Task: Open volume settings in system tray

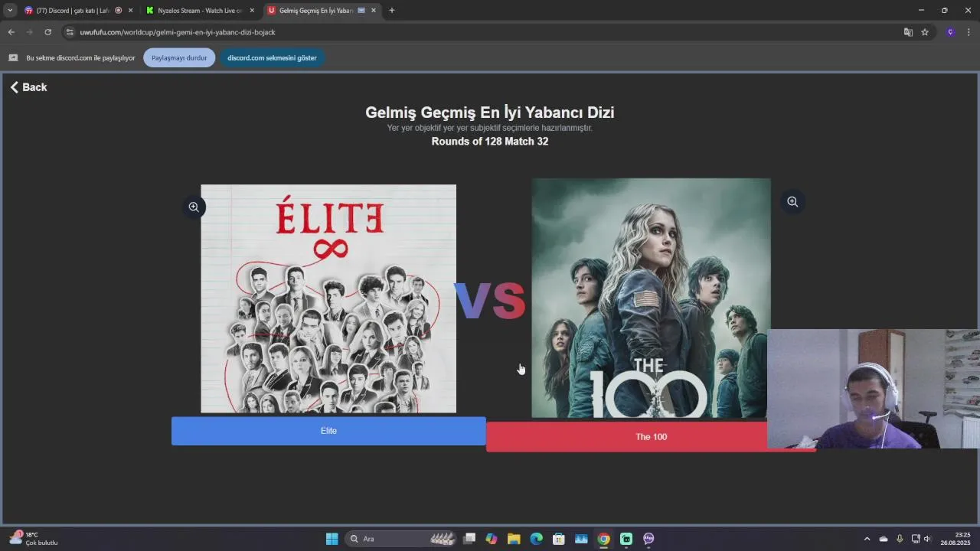Action: point(928,539)
